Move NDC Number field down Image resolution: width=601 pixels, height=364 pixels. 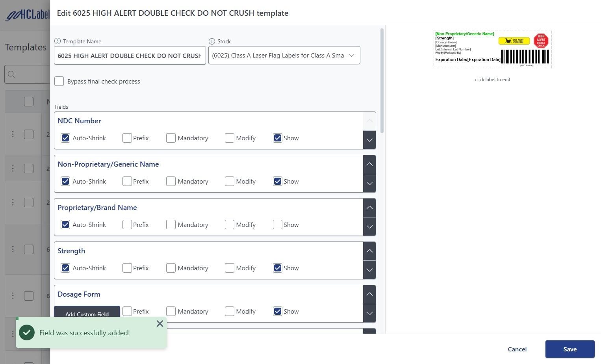369,140
